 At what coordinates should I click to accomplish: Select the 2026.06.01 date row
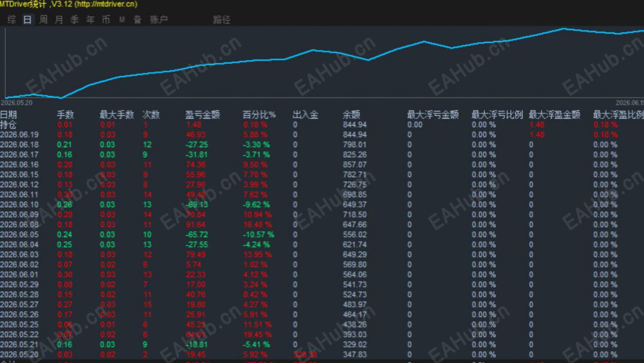pyautogui.click(x=19, y=274)
